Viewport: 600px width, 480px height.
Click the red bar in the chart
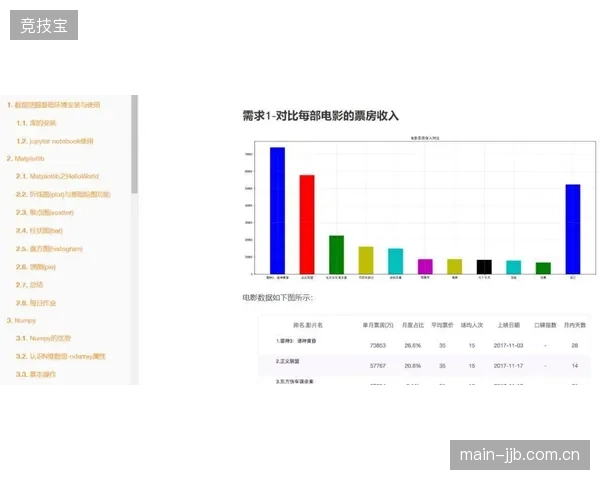pos(307,224)
